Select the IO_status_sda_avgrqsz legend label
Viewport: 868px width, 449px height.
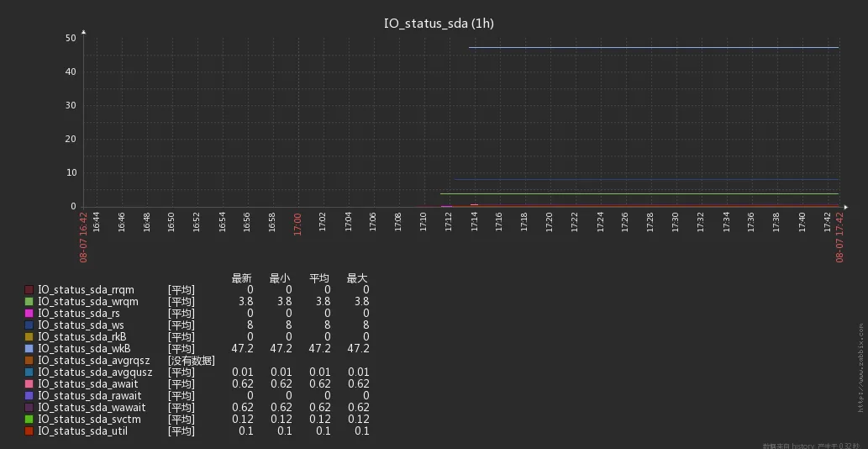click(94, 361)
